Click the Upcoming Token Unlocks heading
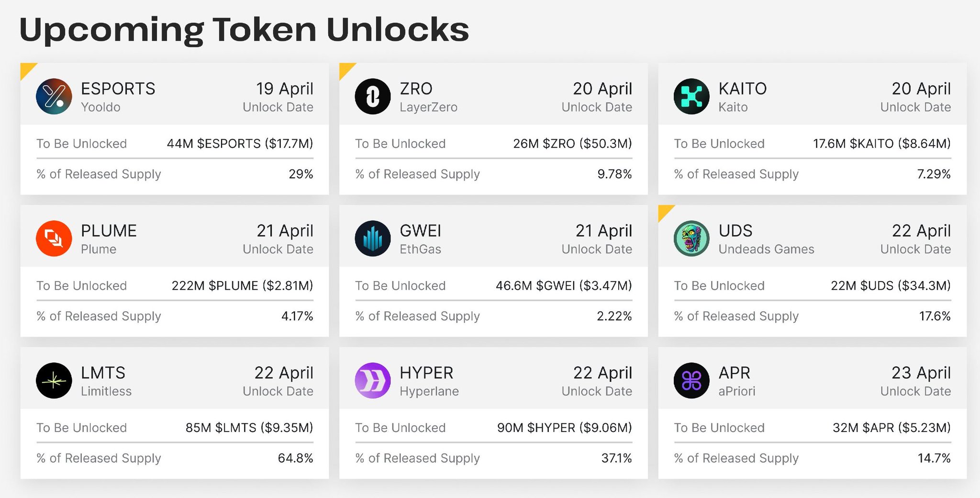Screen dimensions: 980x498 click(x=244, y=30)
